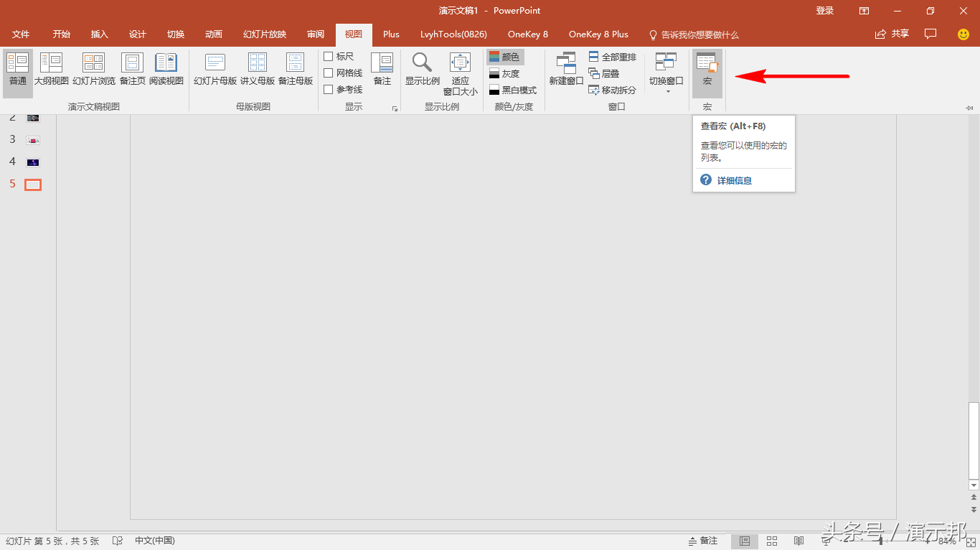Image resolution: width=980 pixels, height=550 pixels.
Task: Toggle the 备注 notes pane ribbon button
Action: tap(382, 70)
